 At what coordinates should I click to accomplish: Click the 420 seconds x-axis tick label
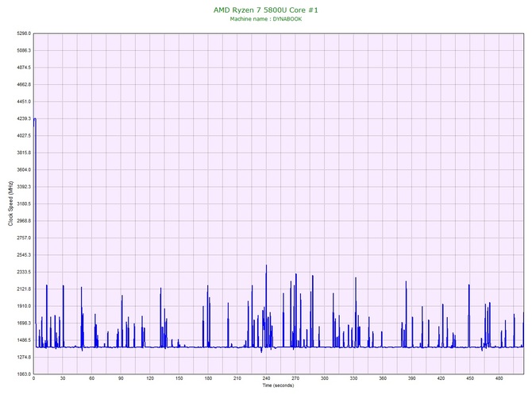coord(441,378)
